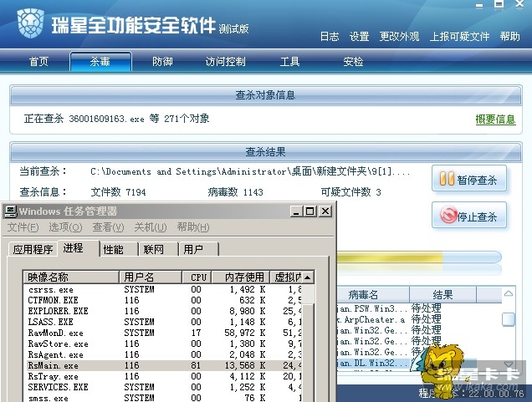Sort processes by 用户名 column header

(151, 277)
